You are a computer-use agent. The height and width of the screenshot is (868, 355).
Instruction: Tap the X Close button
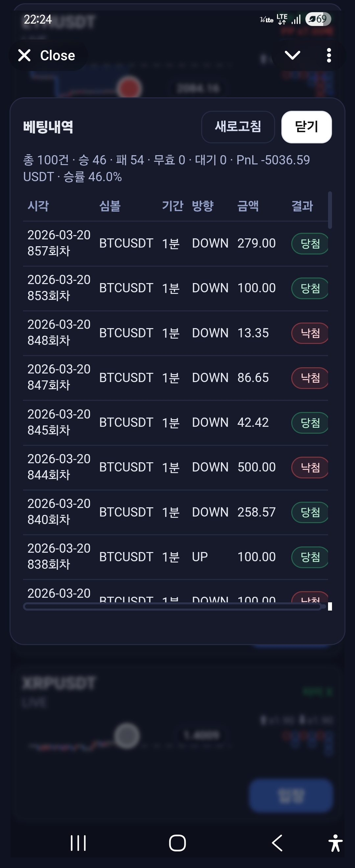[47, 55]
